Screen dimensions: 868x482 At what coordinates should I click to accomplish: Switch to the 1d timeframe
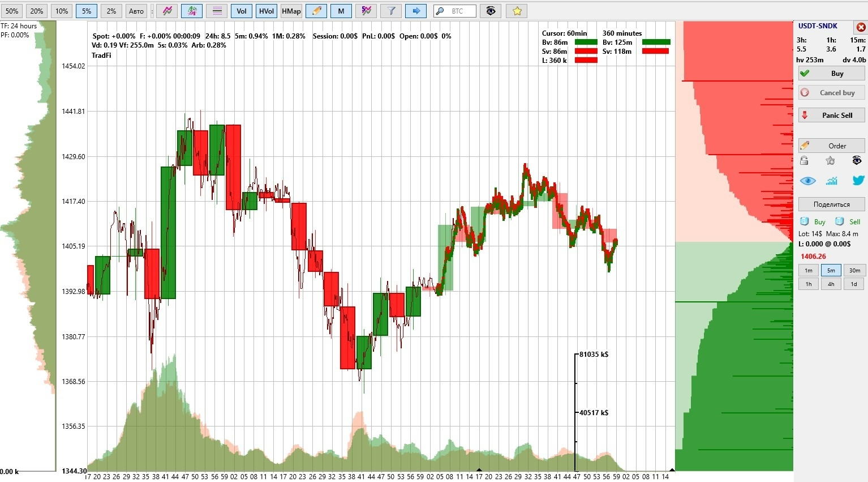pos(854,284)
